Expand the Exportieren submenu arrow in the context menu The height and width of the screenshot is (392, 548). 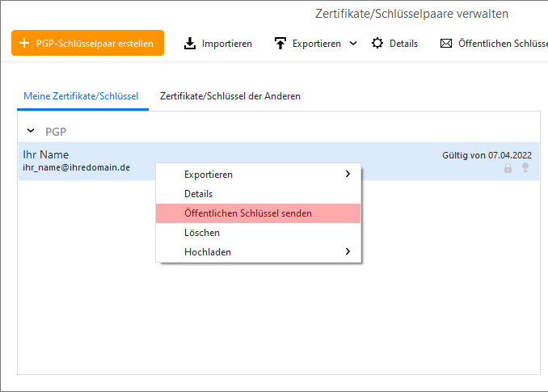(348, 174)
